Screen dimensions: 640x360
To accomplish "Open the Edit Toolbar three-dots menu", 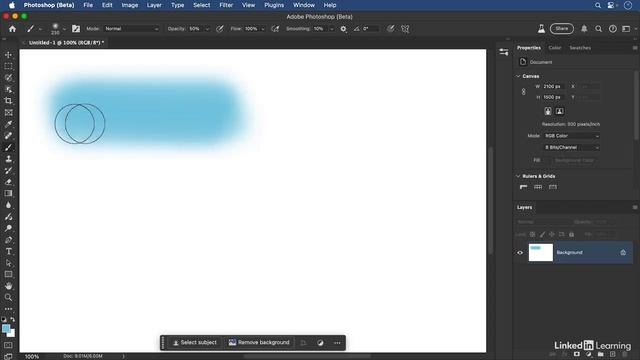I will click(x=8, y=309).
